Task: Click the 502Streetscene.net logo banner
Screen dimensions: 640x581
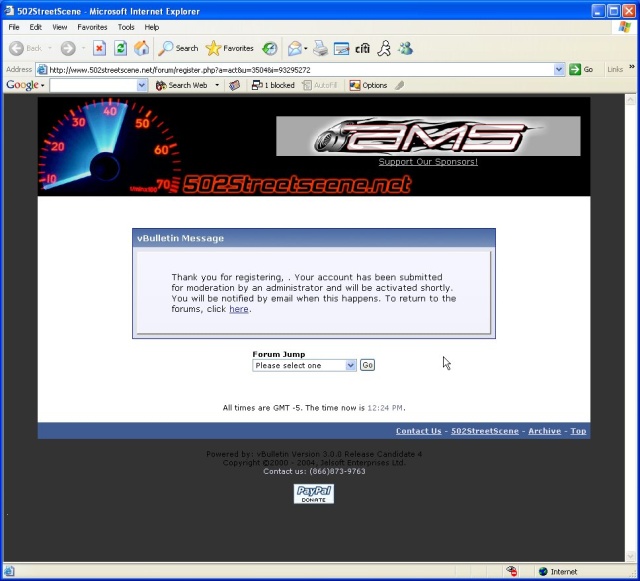Action: point(297,184)
